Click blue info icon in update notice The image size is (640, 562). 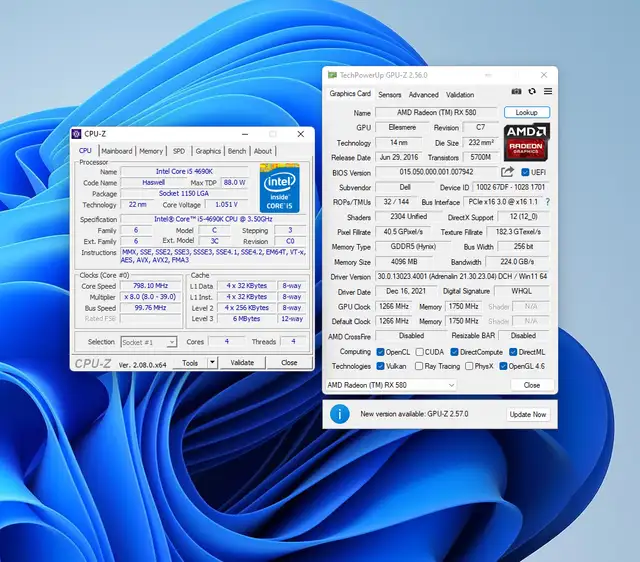coord(340,414)
